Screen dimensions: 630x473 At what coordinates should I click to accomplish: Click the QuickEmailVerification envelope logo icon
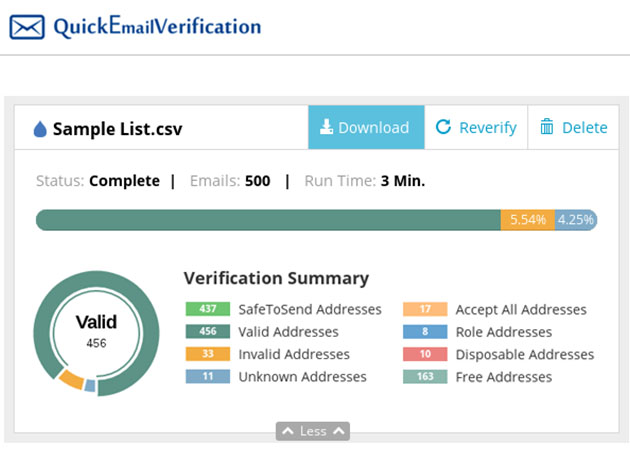(x=27, y=27)
